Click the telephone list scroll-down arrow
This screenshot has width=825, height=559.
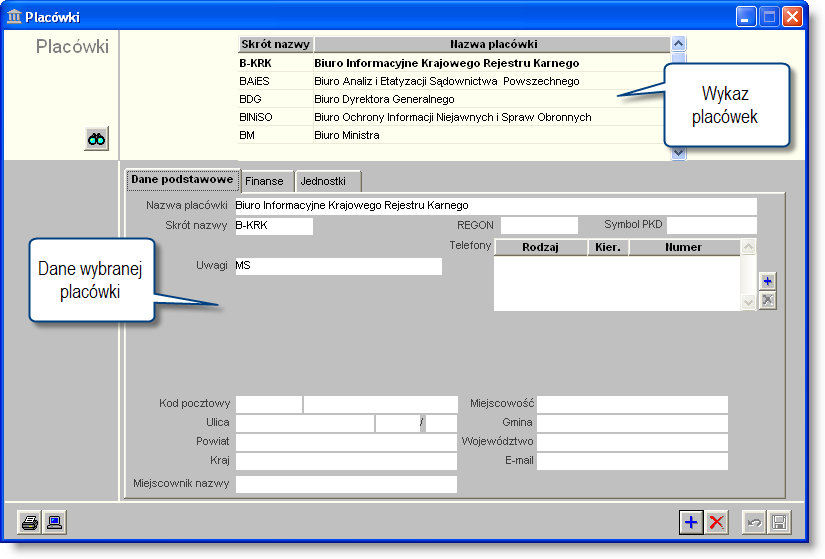point(748,303)
